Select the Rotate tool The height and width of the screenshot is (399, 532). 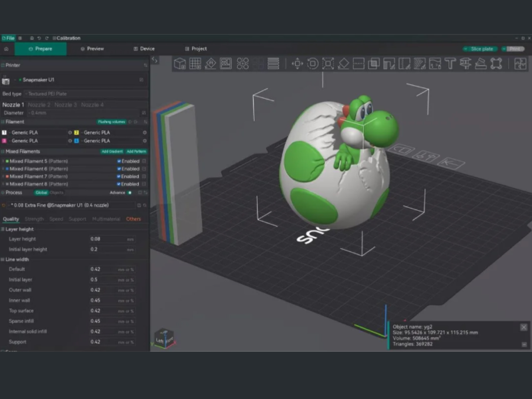[x=313, y=63]
